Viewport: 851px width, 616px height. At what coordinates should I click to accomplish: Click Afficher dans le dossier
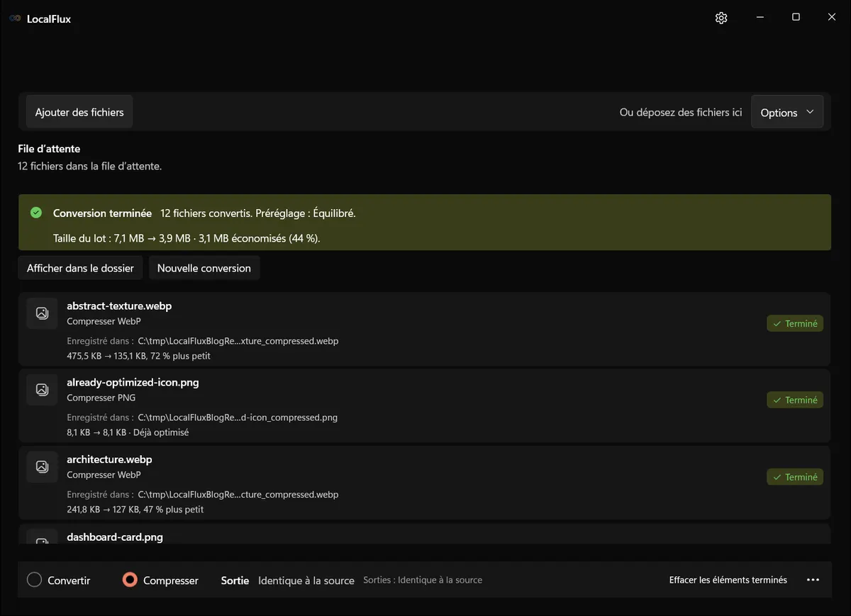click(80, 268)
